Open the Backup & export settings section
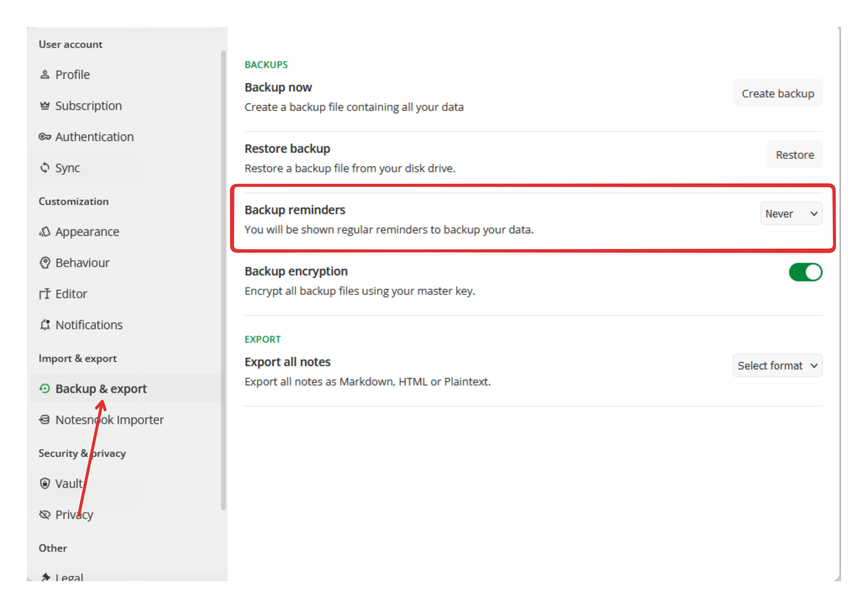The image size is (868, 608). click(x=101, y=389)
